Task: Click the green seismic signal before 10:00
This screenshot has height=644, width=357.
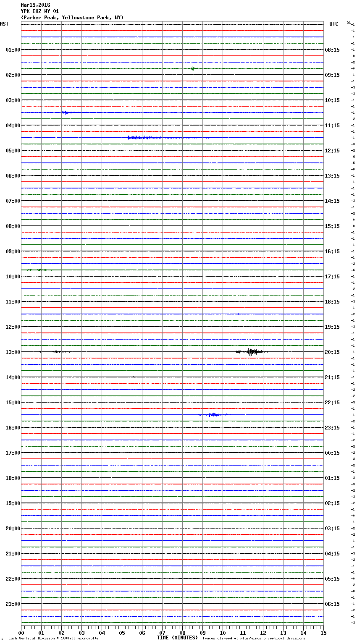Action: 39,270
